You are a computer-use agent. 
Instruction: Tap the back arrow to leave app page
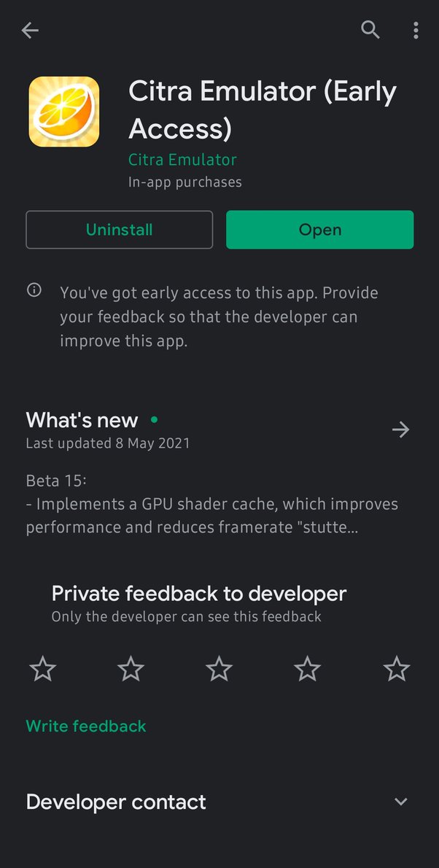(x=29, y=30)
